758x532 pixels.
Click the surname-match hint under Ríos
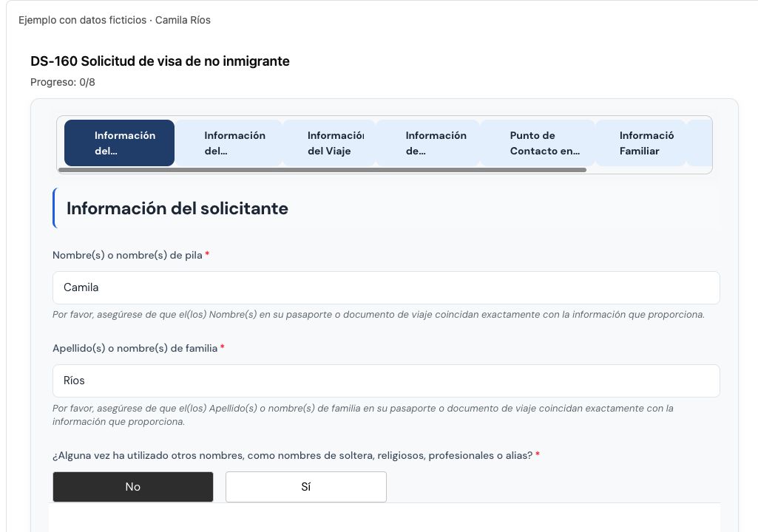(x=363, y=415)
